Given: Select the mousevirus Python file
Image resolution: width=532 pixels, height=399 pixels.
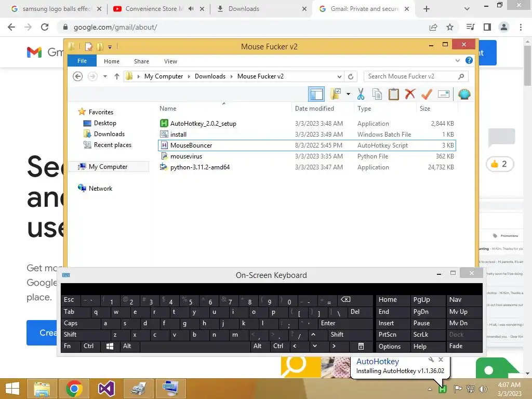Looking at the screenshot, I should point(307,156).
